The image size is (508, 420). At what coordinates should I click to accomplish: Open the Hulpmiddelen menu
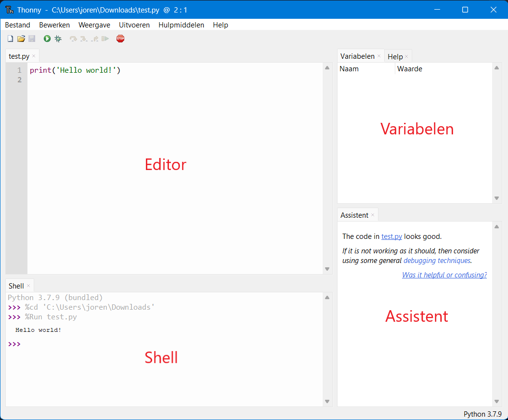point(181,25)
